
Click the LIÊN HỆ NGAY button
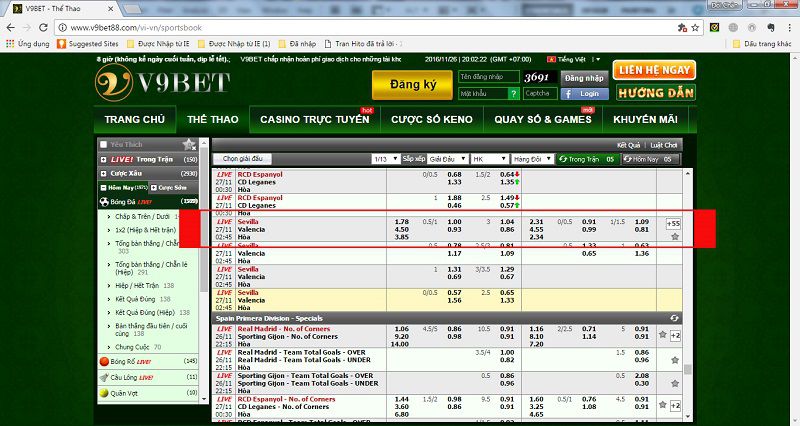tap(654, 70)
